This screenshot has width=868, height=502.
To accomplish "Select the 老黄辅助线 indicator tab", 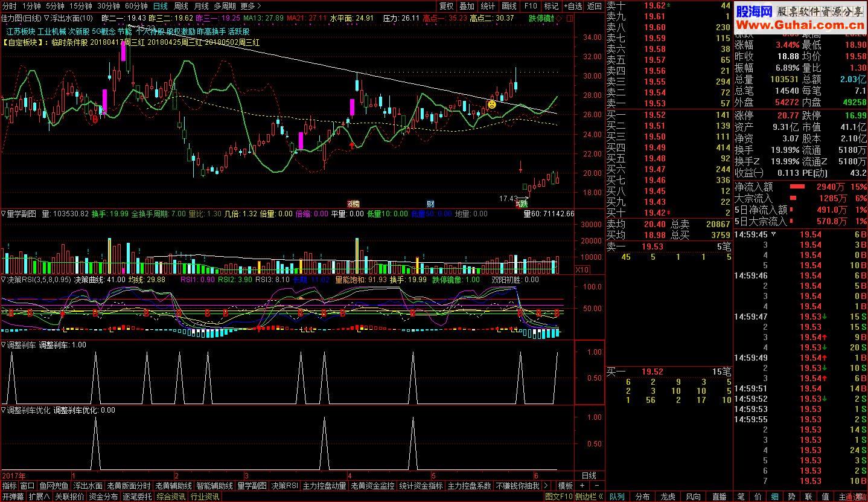I will pos(174,486).
